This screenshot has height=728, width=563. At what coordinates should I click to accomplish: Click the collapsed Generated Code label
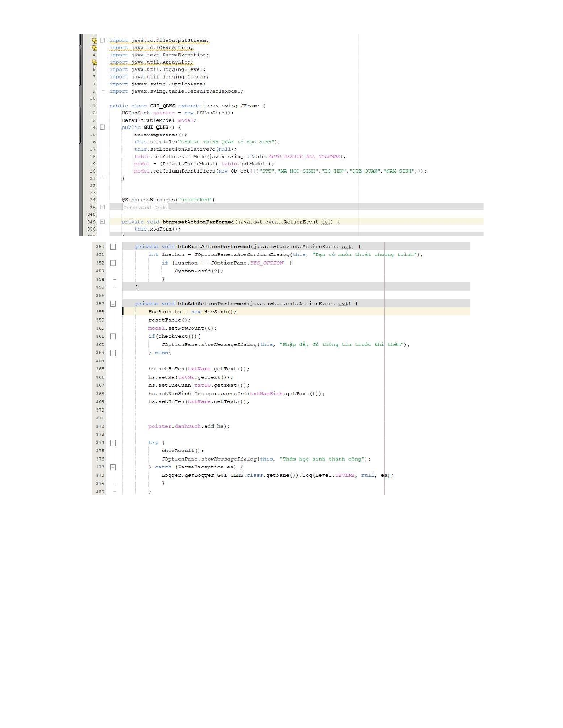145,208
